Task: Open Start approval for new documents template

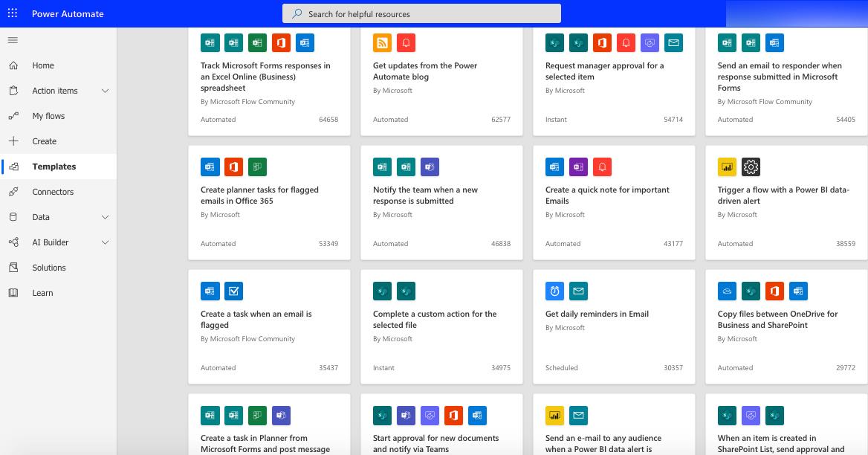Action: pyautogui.click(x=441, y=425)
